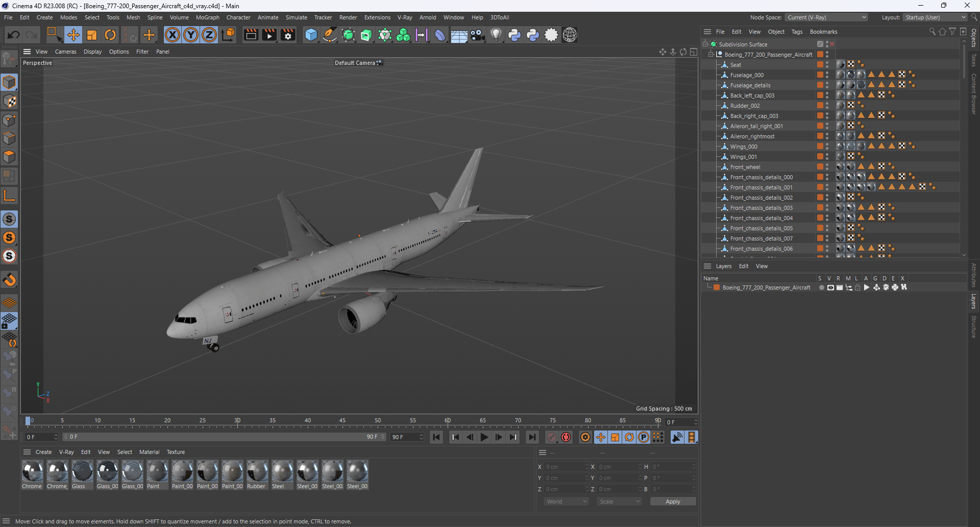Click the Spline Pen tool icon

pyautogui.click(x=330, y=35)
